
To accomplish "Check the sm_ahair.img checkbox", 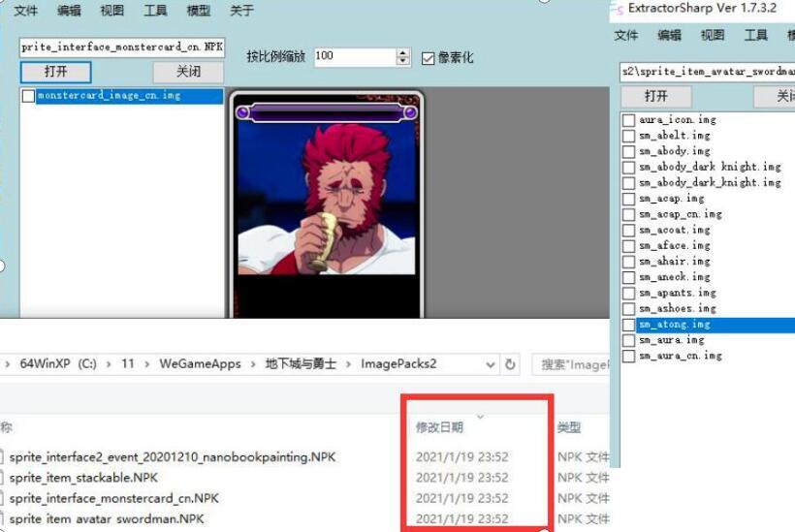I will point(628,262).
